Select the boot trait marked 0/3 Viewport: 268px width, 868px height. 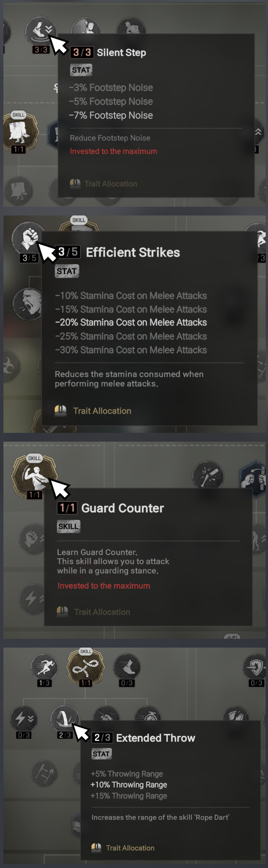[x=127, y=667]
